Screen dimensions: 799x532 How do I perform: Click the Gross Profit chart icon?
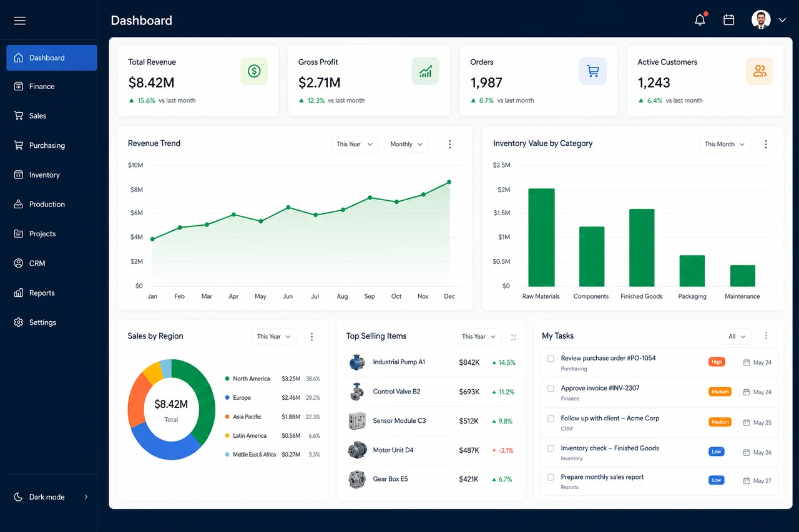(426, 71)
